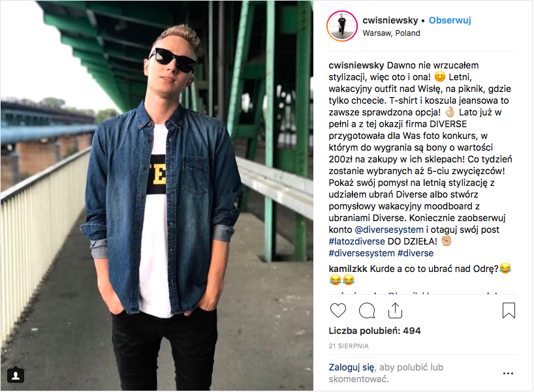
Task: Open cwisniewsky username in the header
Action: coord(390,20)
